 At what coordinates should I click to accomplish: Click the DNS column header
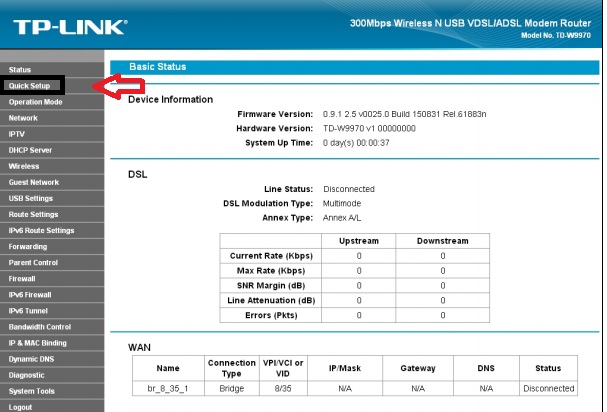[486, 368]
